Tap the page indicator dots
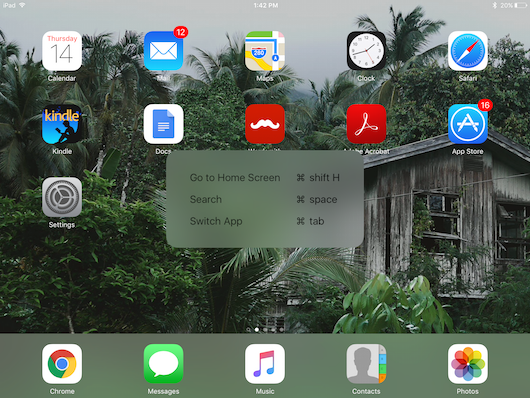The image size is (530, 398). [265, 329]
